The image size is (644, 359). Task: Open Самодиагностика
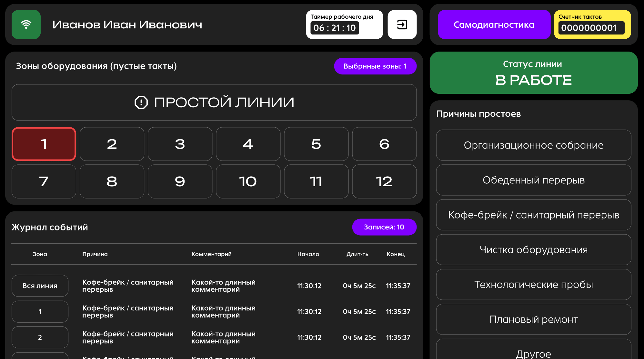(x=494, y=24)
